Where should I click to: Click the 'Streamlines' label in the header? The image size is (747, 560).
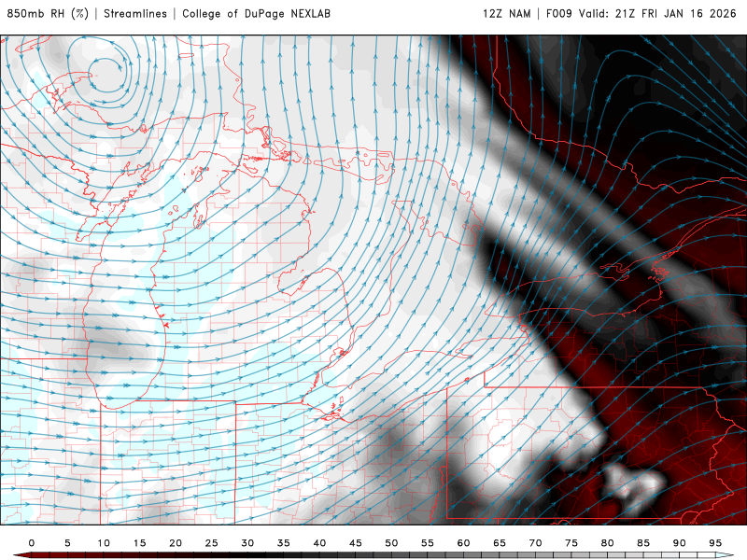pos(135,14)
